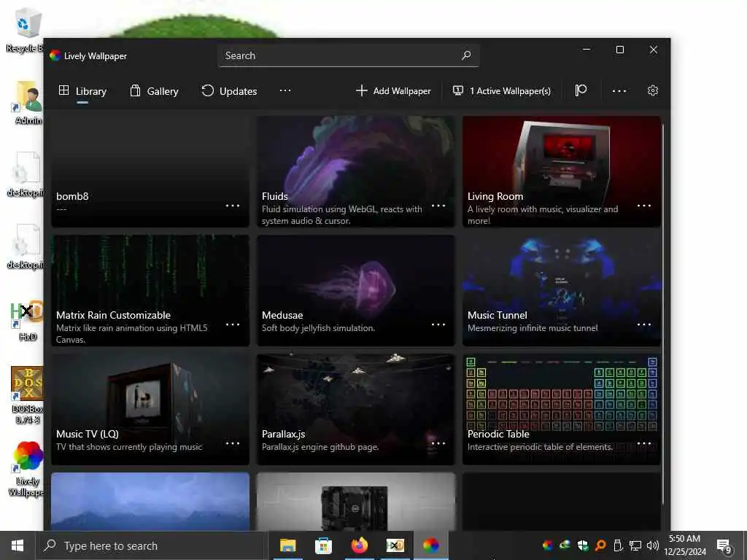Open options menu for Music TV (LQ)
The image size is (747, 560).
[233, 443]
